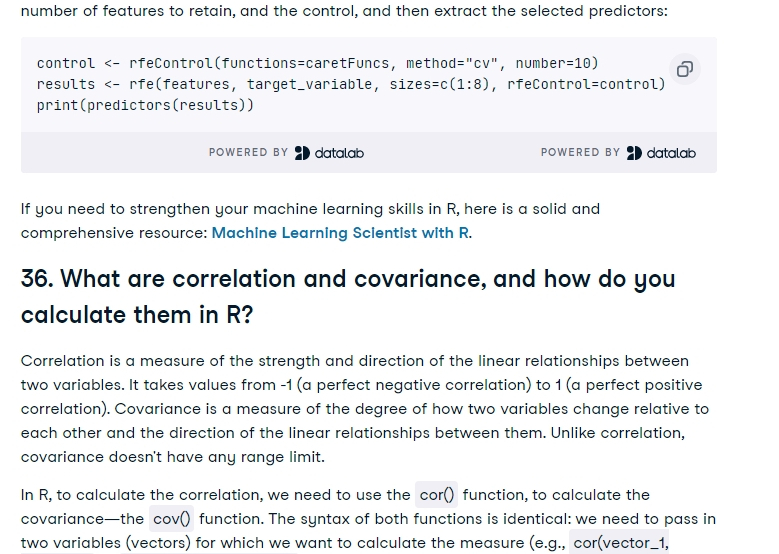Click the cov() inline code
This screenshot has height=554, width=779.
click(x=171, y=519)
